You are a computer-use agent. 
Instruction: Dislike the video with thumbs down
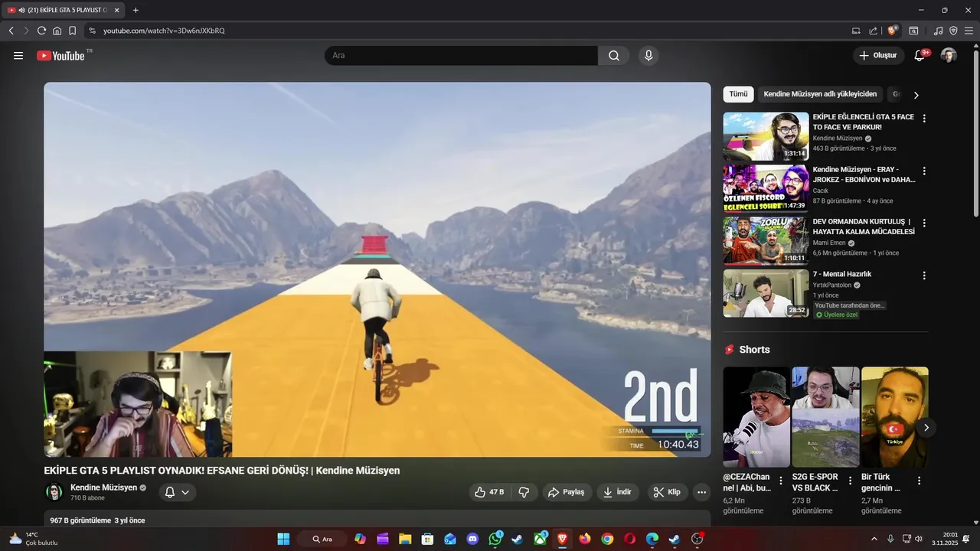524,492
